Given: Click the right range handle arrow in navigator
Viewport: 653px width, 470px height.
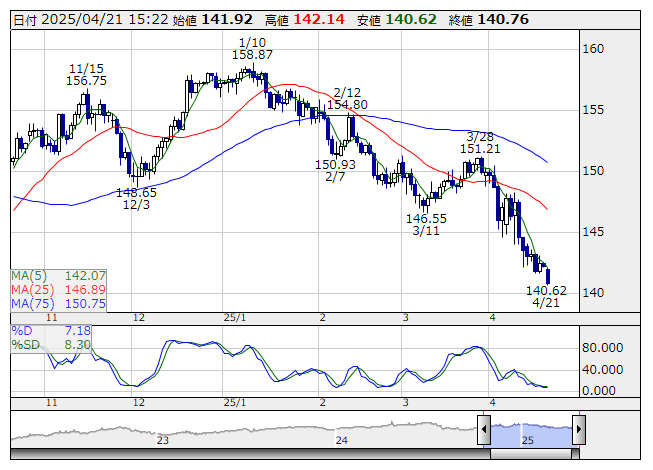Looking at the screenshot, I should [x=578, y=431].
